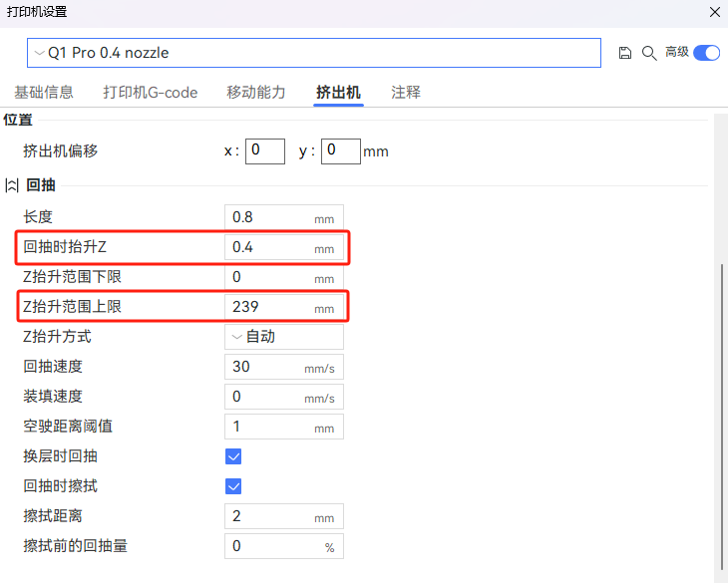Uncheck the 回抽时擦拭 checkbox
Screen dimensions: 728x583
point(233,486)
